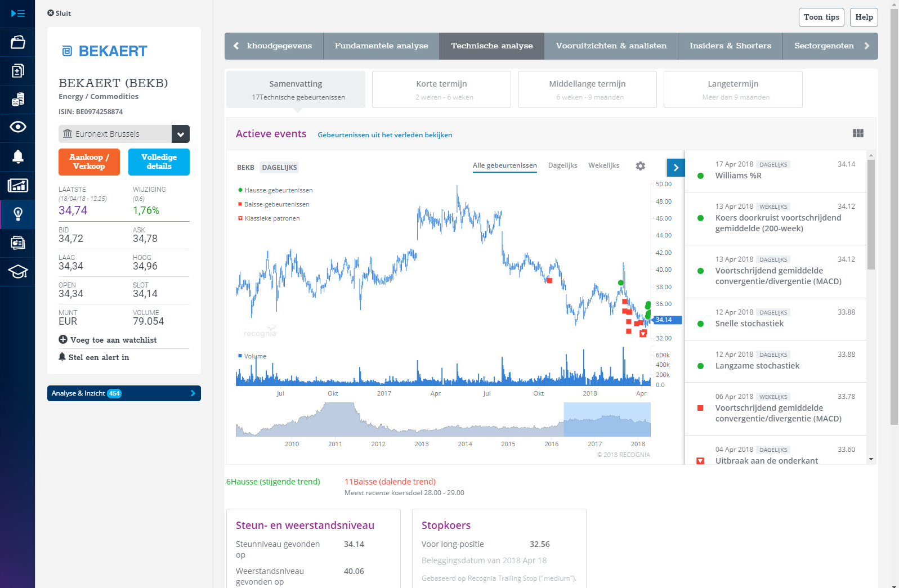
Task: Open the portfolio wallet icon in sidebar
Action: pos(17,42)
